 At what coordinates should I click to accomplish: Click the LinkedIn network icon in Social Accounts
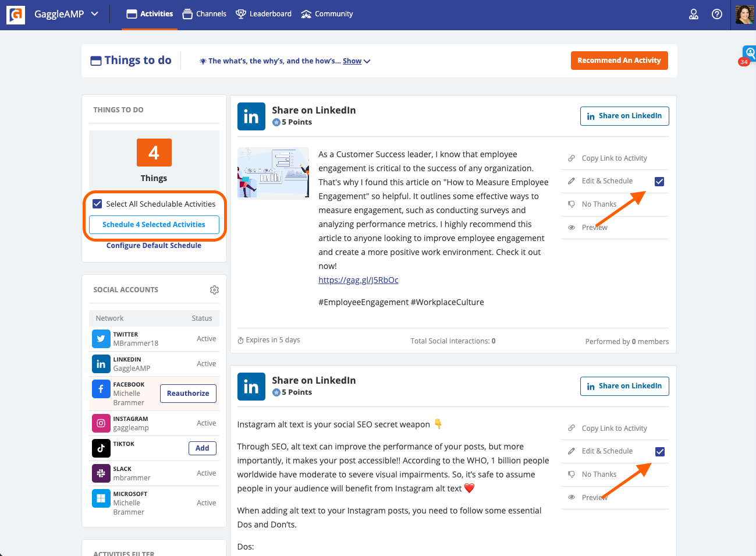[101, 364]
